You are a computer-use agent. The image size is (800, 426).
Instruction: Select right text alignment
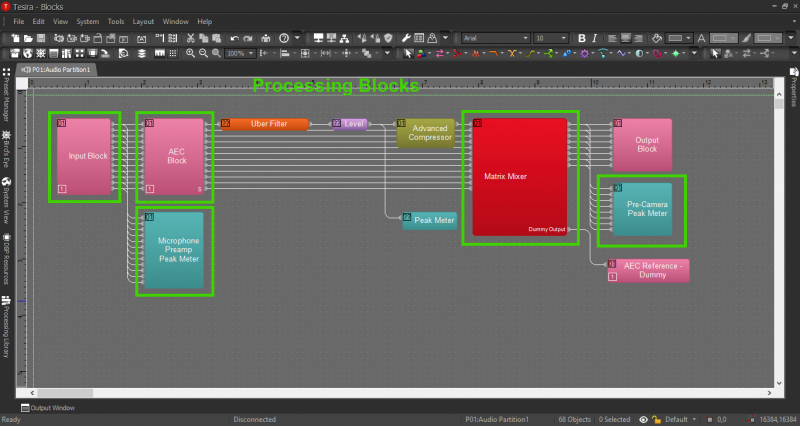click(638, 38)
